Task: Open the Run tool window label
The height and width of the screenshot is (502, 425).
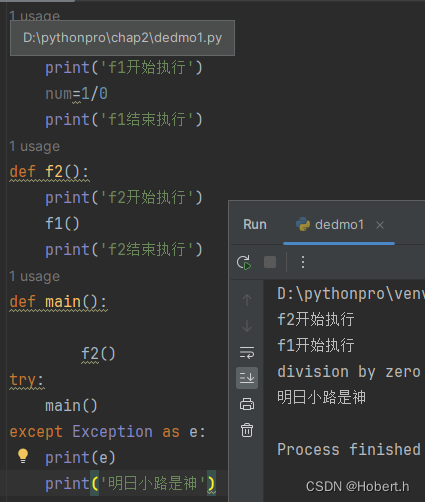Action: [x=255, y=225]
